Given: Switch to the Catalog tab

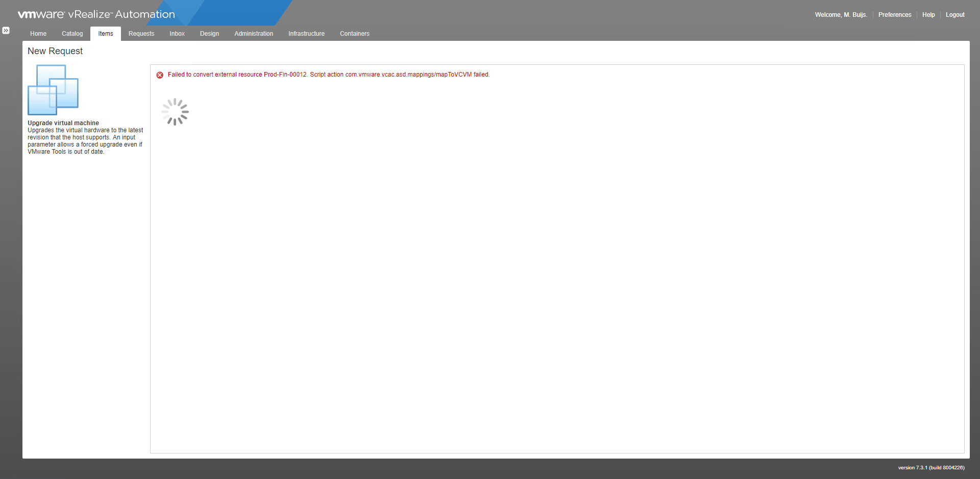Looking at the screenshot, I should click(x=71, y=33).
